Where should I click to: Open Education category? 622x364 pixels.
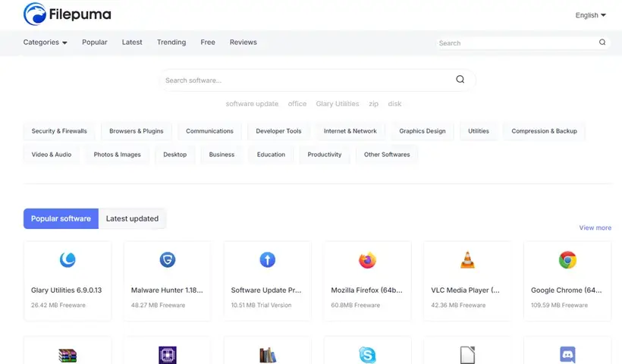(x=271, y=154)
